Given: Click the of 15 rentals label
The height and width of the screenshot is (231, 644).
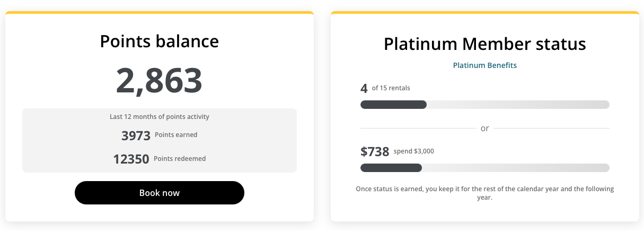Looking at the screenshot, I should (x=391, y=88).
